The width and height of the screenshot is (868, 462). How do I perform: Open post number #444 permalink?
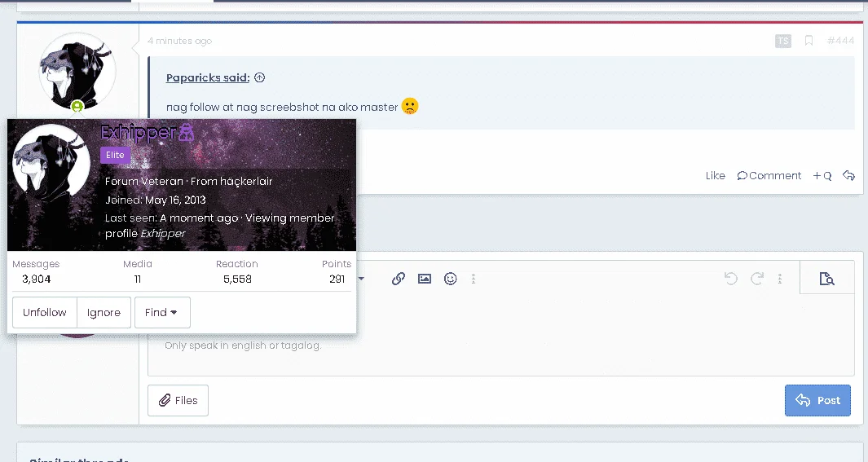(840, 41)
